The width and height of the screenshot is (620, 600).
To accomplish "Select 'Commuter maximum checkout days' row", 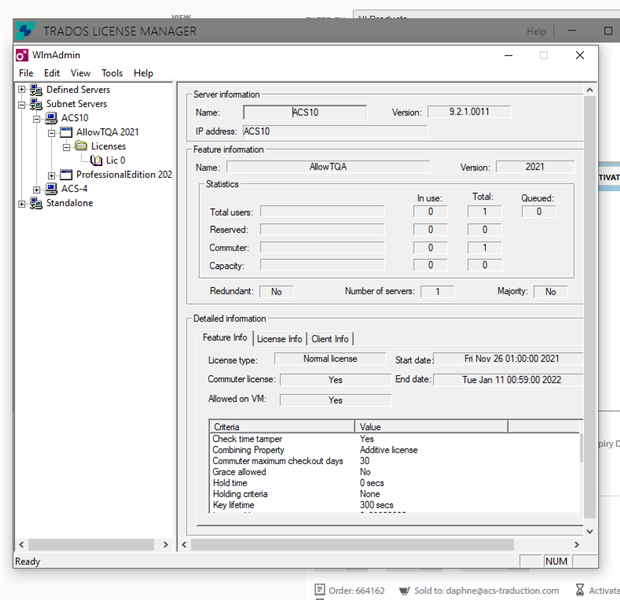I will point(395,461).
